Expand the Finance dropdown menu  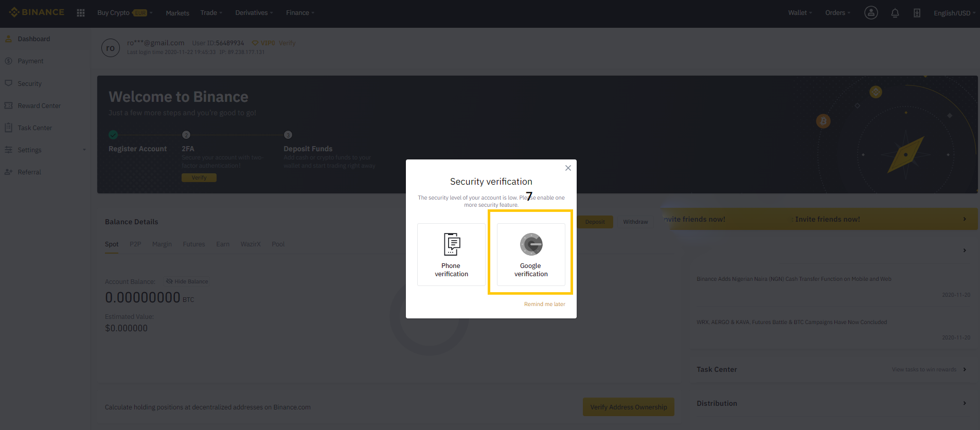[300, 13]
